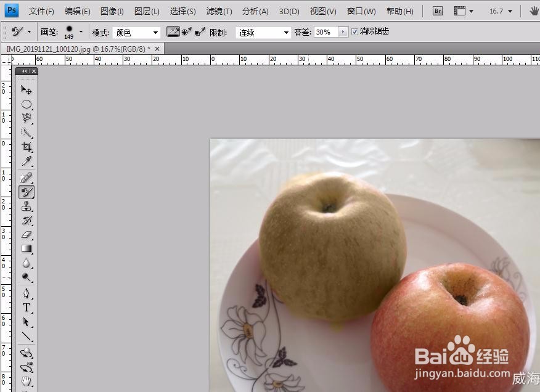Open the 模式 mode dropdown
Viewport: 540px width, 392px height.
(136, 33)
